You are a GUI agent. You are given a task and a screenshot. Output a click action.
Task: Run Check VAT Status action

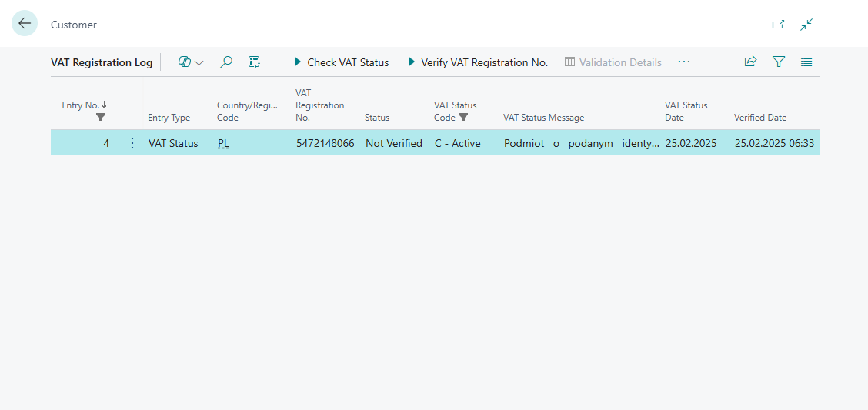coord(341,62)
